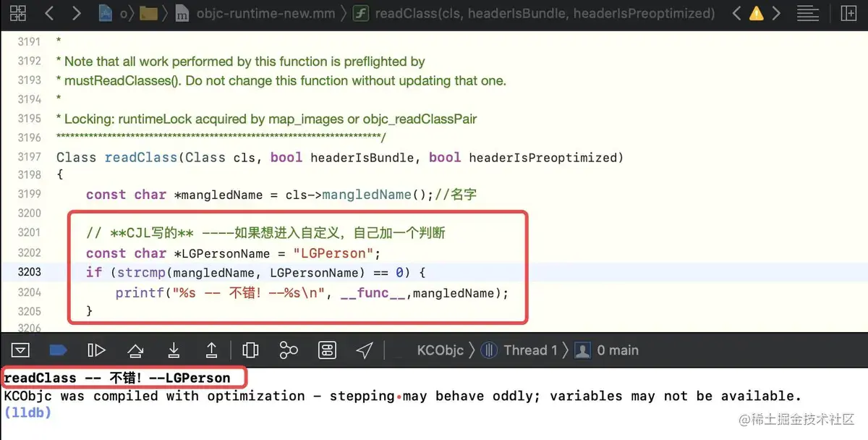The image size is (868, 440).
Task: Go forward to next file
Action: click(x=77, y=13)
